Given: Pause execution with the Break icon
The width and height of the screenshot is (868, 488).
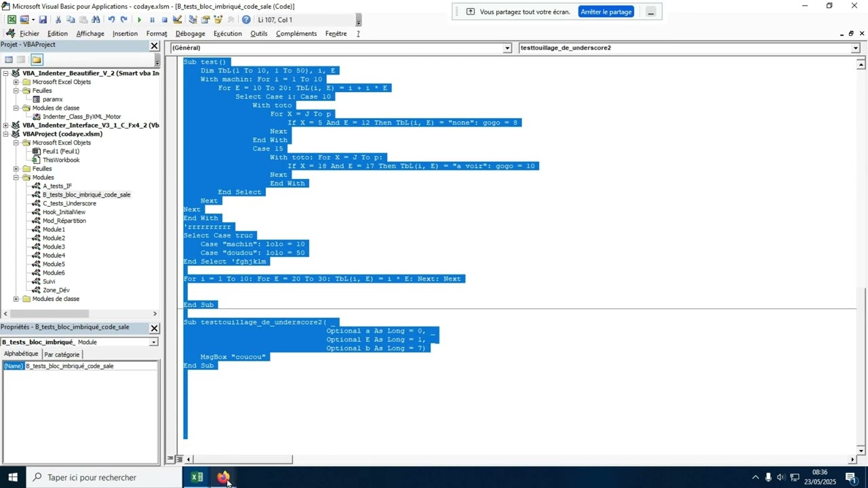Looking at the screenshot, I should (152, 20).
